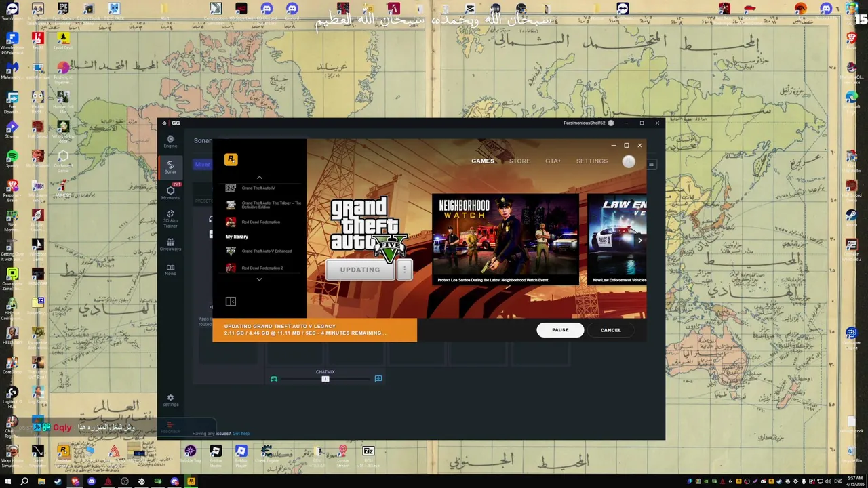Open the Twinkle Tray desktop shortcut
Viewport: 868px width, 488px height.
tap(190, 453)
